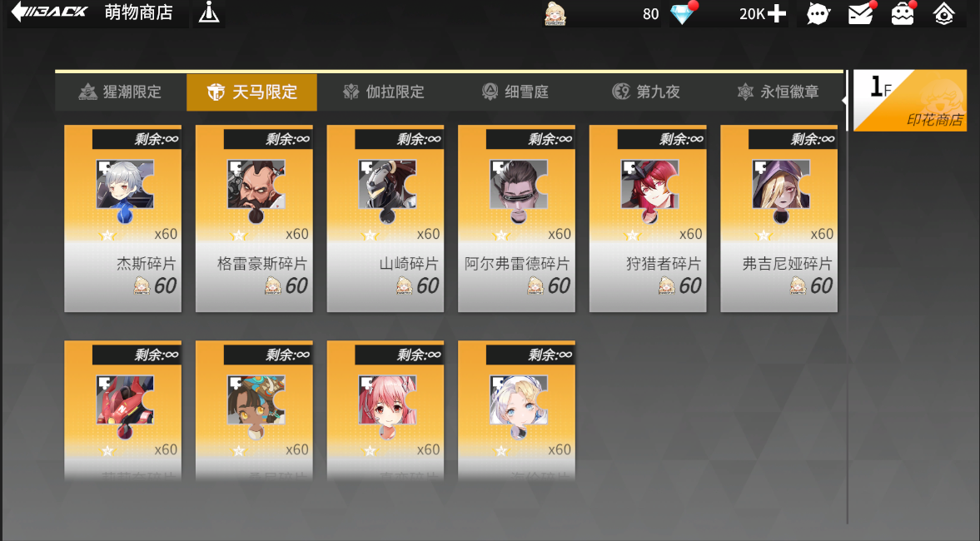Choose the 阿尔弗雷德碎片 shard card

tap(517, 219)
